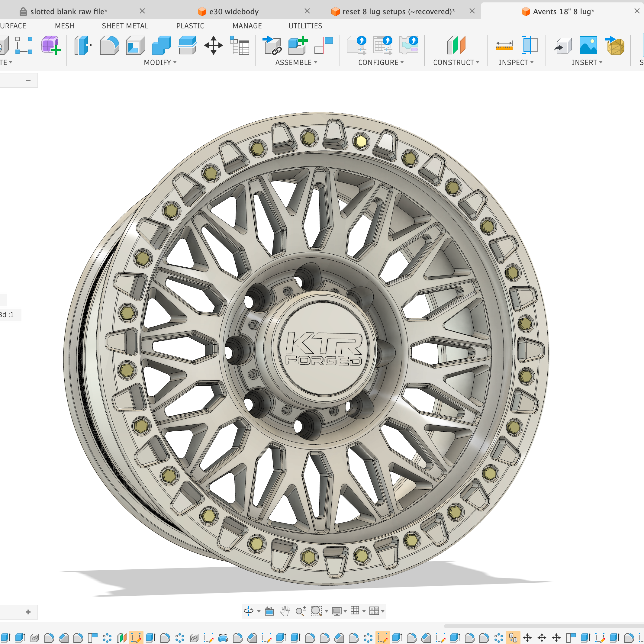Insert a canvas image

coord(588,45)
